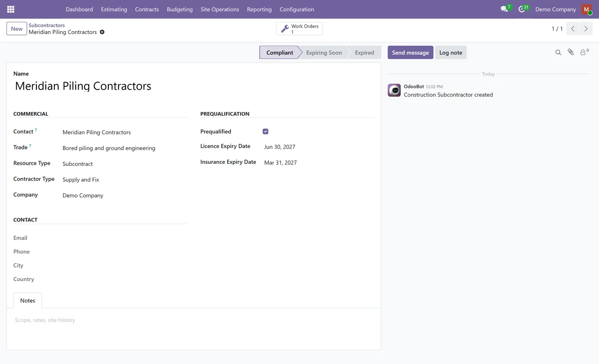Open the Contracts menu

tap(147, 9)
